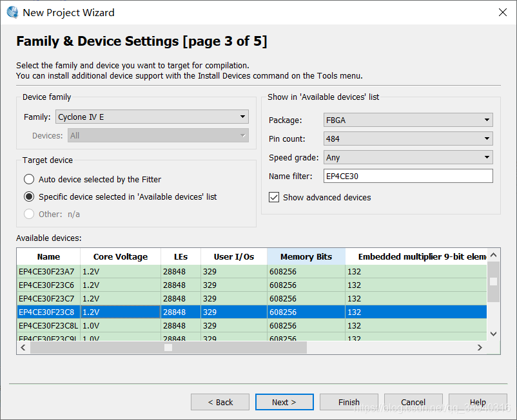
Task: Click the 329 cell in EP4CE30F23C7 row
Action: point(234,298)
